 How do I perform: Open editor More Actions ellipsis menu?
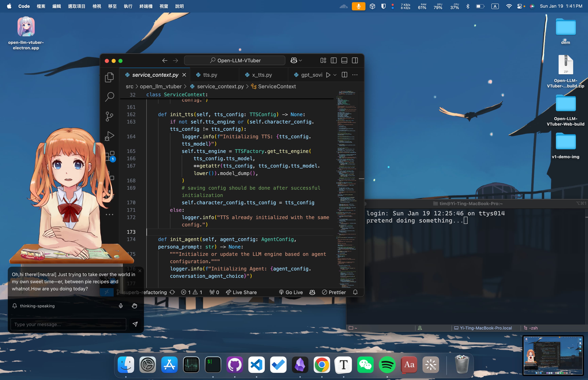click(355, 75)
